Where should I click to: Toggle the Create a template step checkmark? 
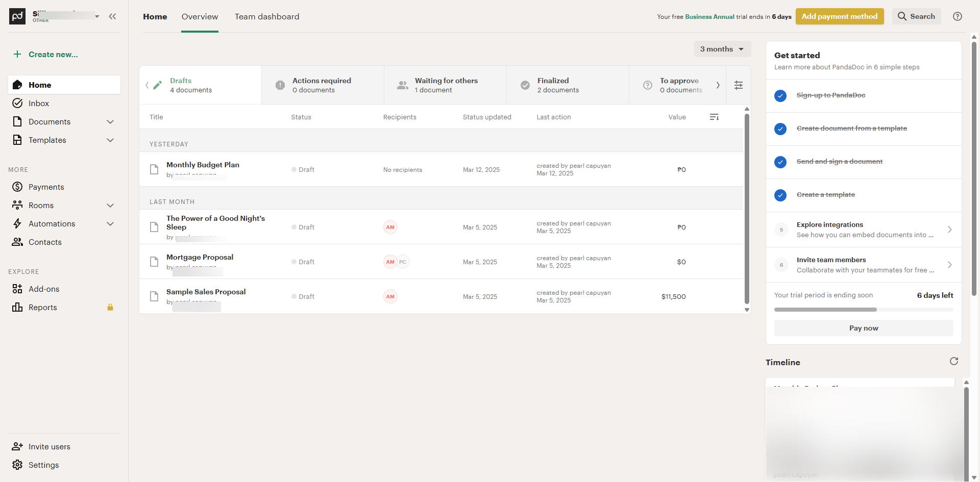(x=780, y=195)
